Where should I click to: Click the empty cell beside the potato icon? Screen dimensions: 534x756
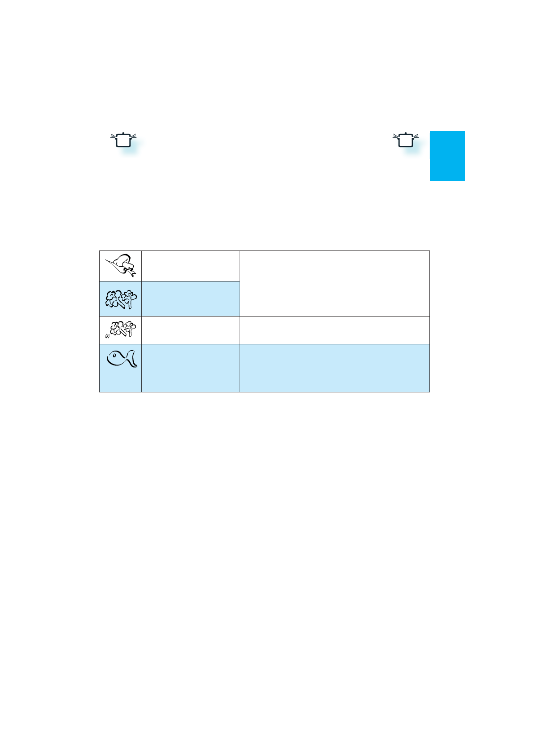point(190,266)
